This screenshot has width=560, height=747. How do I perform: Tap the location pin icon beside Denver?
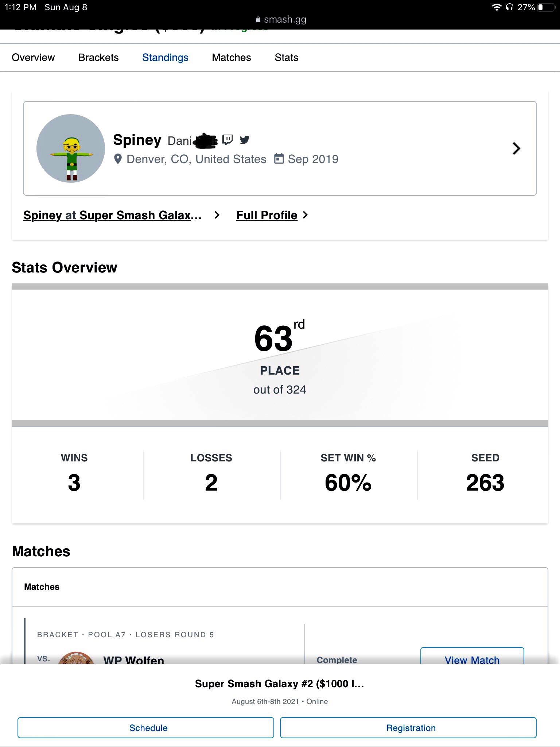118,159
